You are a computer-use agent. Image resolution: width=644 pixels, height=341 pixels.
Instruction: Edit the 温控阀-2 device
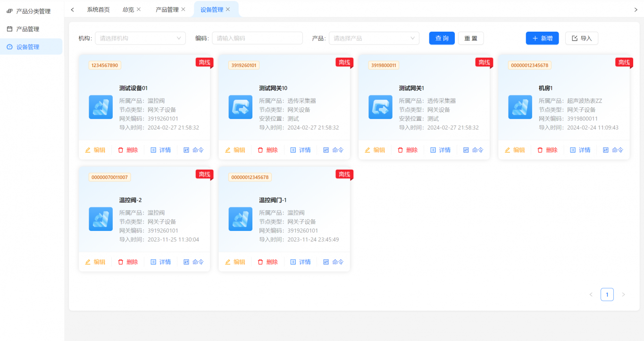point(95,262)
